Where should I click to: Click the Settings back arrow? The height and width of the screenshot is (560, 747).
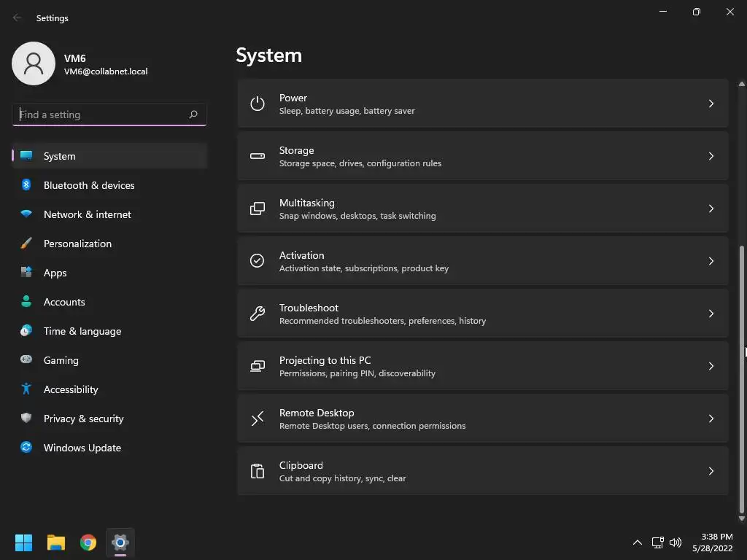[x=18, y=18]
